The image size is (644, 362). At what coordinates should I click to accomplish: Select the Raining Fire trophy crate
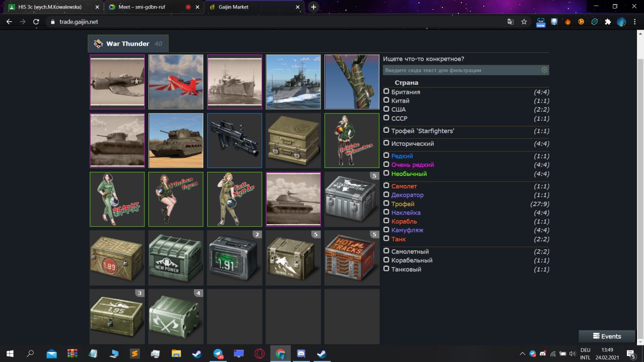[293, 258]
